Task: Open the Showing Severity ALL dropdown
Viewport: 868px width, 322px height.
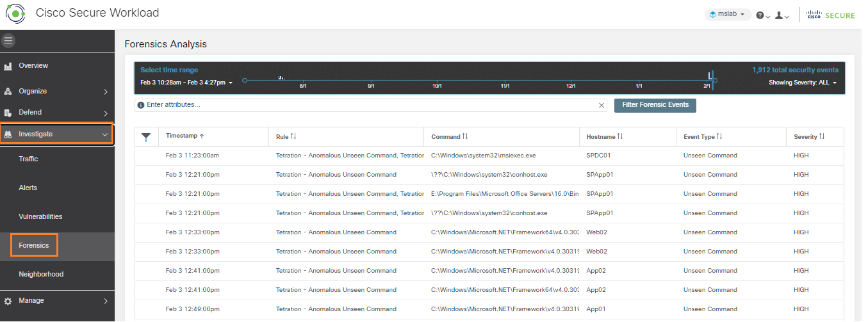Action: coord(803,83)
